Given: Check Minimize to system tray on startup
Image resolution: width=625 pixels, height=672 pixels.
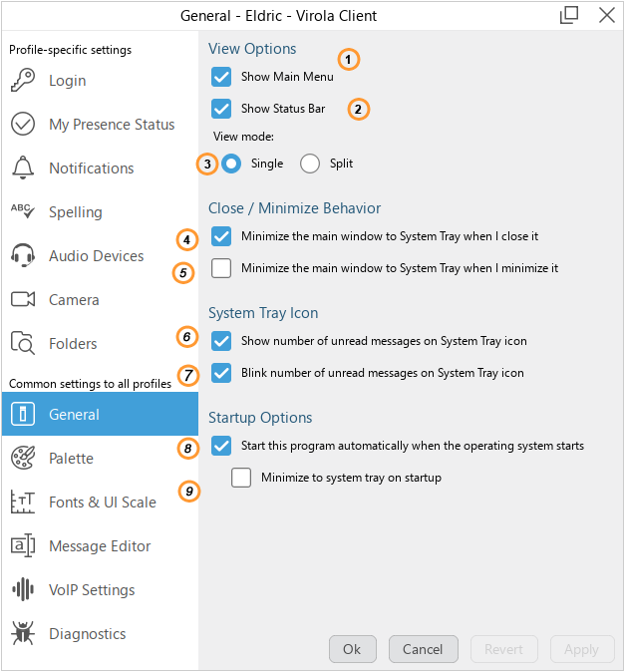Looking at the screenshot, I should [241, 478].
